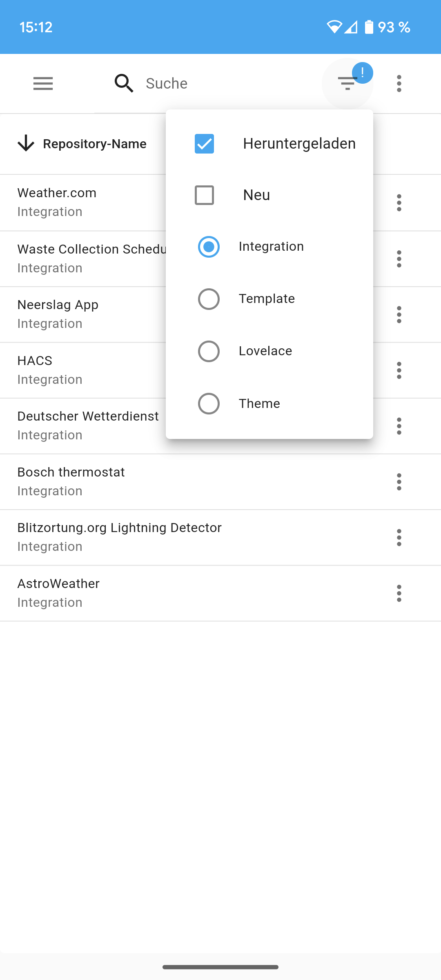Open options menu for AstroWeather
441x980 pixels.
399,593
